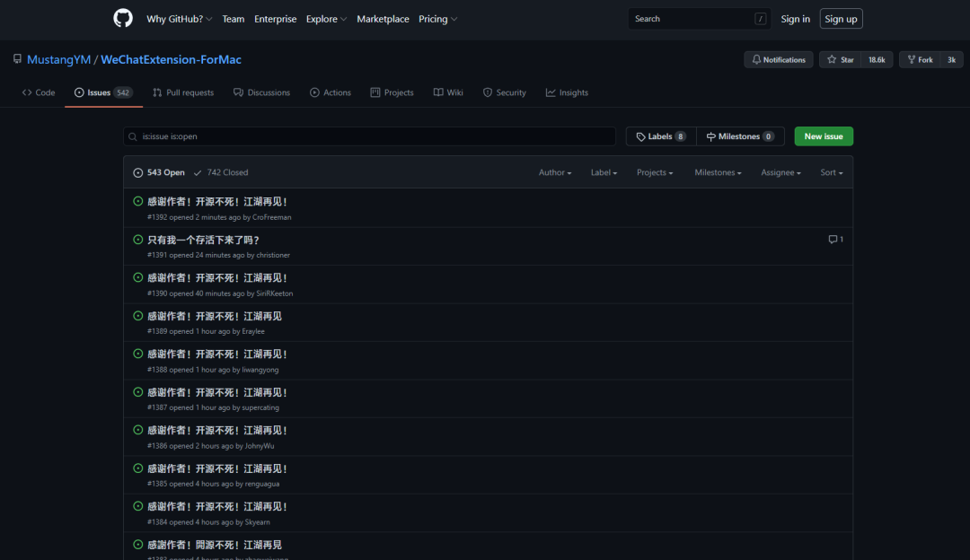Switch to the Pull requests tab
970x560 pixels.
click(183, 92)
